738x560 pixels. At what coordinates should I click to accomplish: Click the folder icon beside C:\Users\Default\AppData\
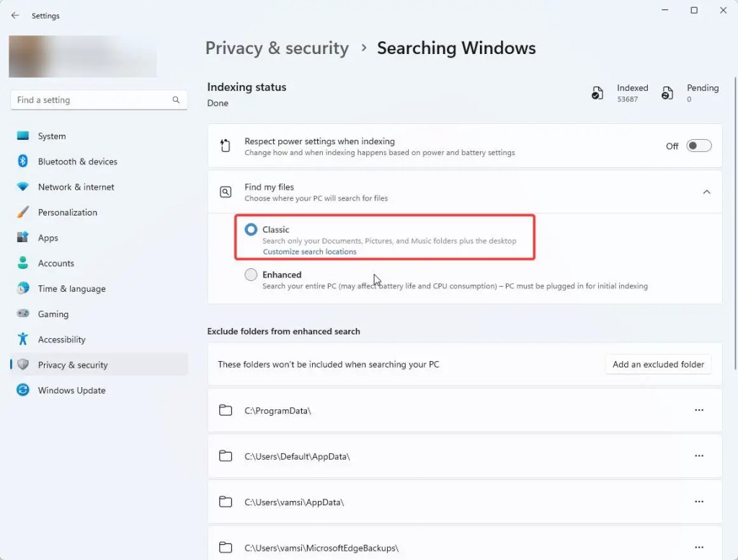coord(226,456)
